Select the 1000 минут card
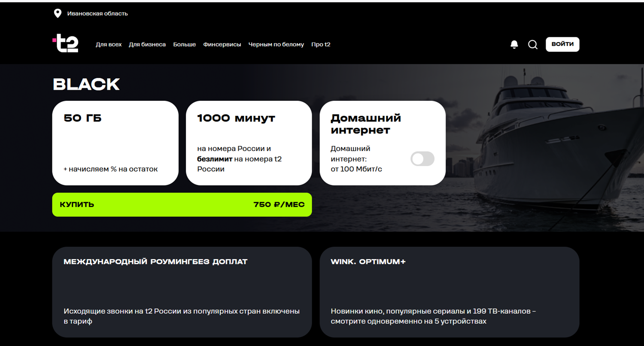 (249, 143)
